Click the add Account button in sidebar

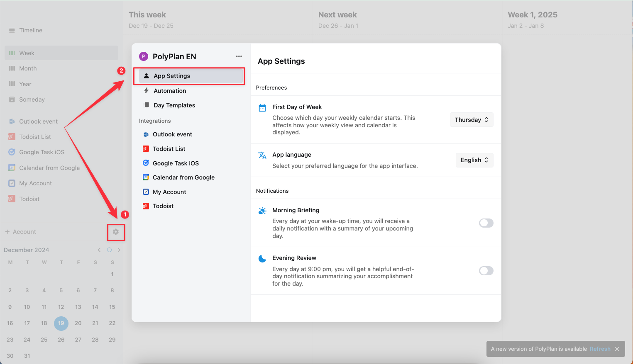click(x=21, y=232)
